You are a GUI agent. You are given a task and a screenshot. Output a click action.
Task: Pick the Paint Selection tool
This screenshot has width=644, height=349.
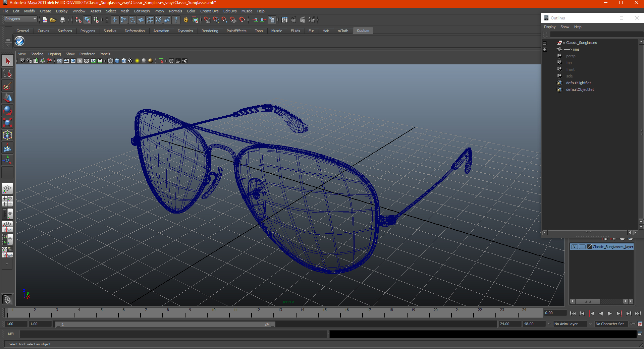coord(7,86)
